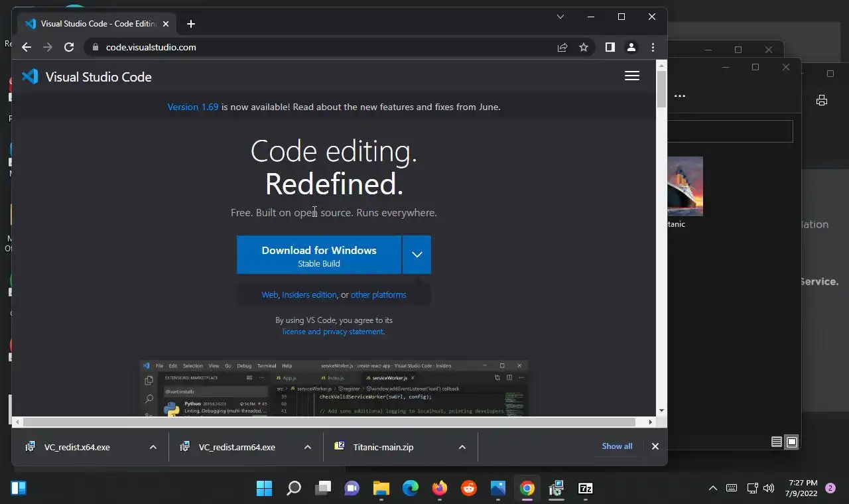The image size is (849, 504).
Task: Open Chat app on taskbar
Action: tap(352, 489)
